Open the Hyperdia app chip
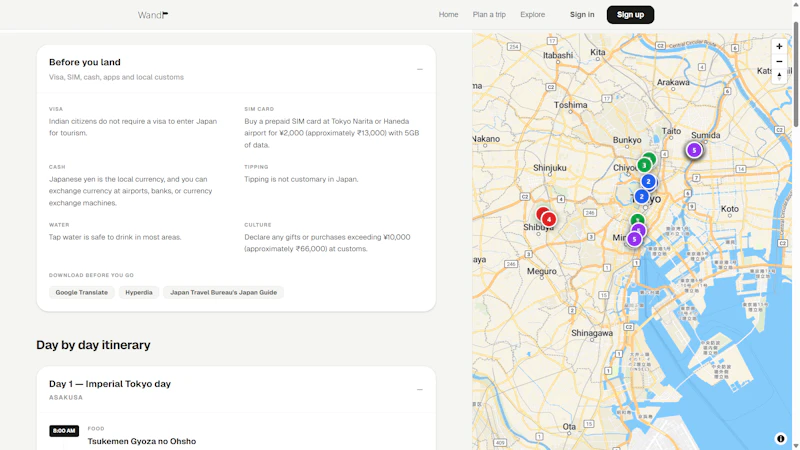The height and width of the screenshot is (450, 800). coord(139,292)
